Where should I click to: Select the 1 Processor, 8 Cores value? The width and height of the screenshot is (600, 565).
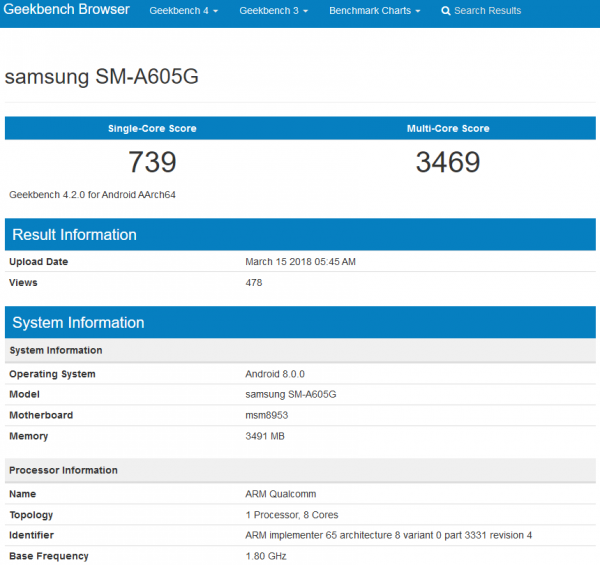pyautogui.click(x=292, y=515)
